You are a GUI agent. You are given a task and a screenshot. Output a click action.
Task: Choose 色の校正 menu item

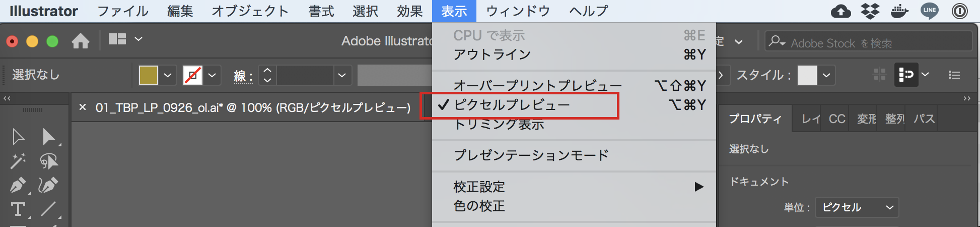(x=574, y=206)
